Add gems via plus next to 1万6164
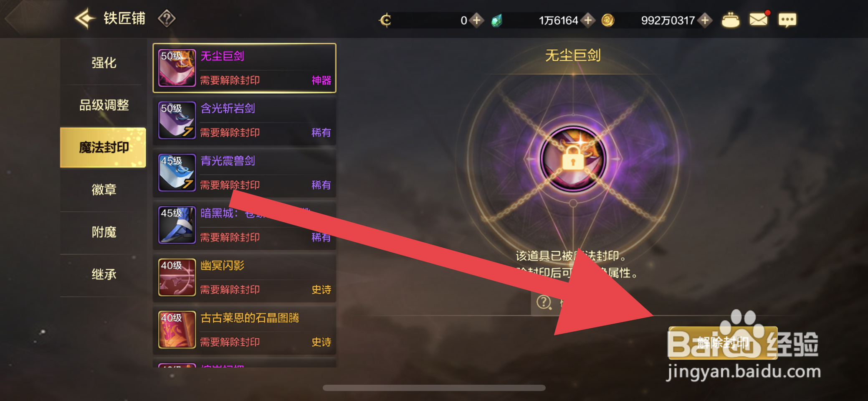This screenshot has width=868, height=401. (588, 20)
